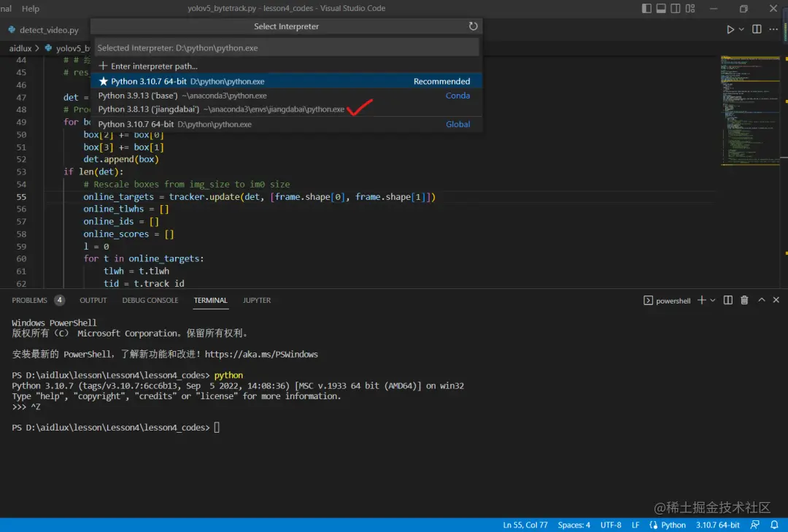Run the Python file
Screen dimensions: 788x532
click(x=730, y=30)
